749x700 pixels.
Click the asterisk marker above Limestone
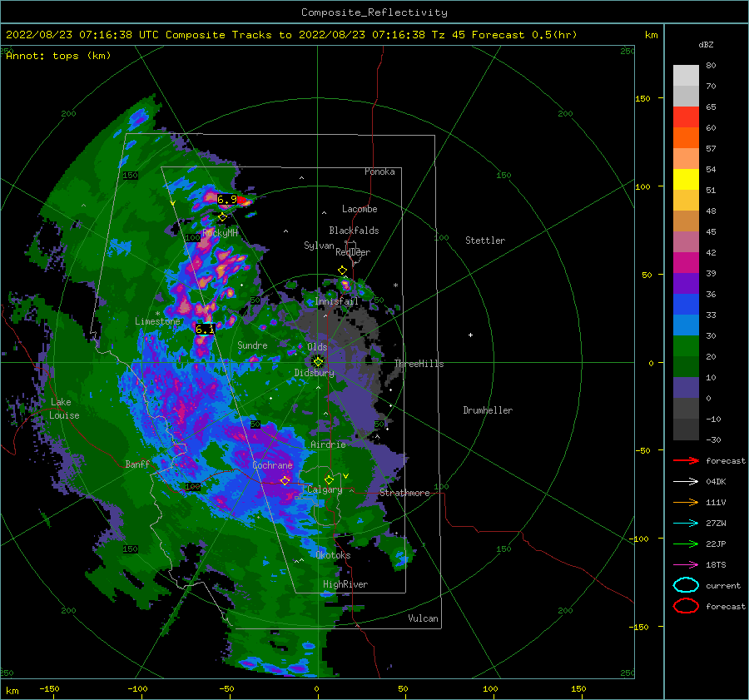click(x=157, y=314)
